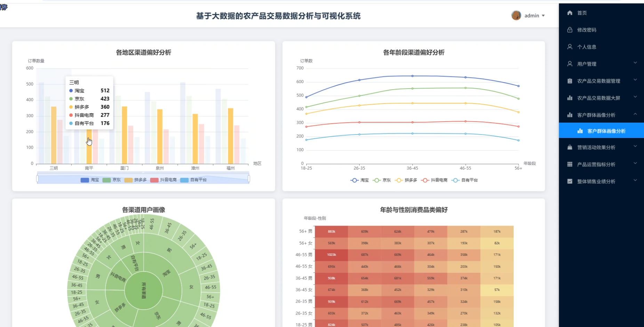Click the 36-45 point on 淘宝 line

[x=412, y=76]
